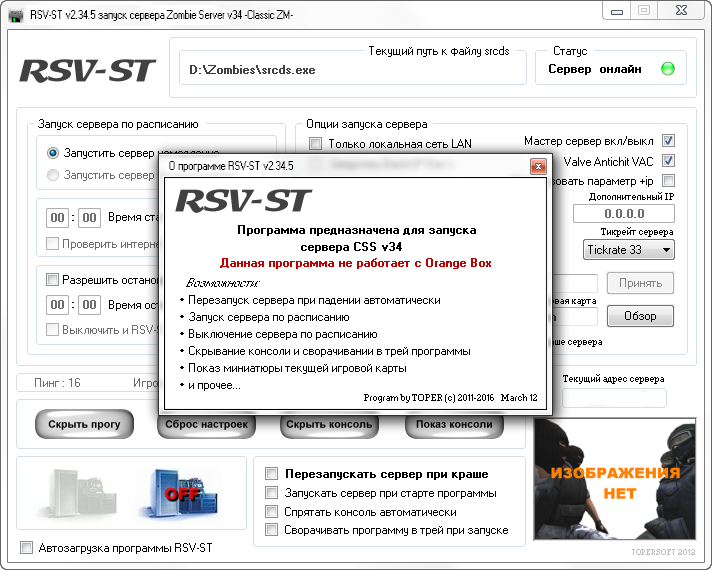The height and width of the screenshot is (570, 712).
Task: Click the current server address field
Action: (614, 398)
